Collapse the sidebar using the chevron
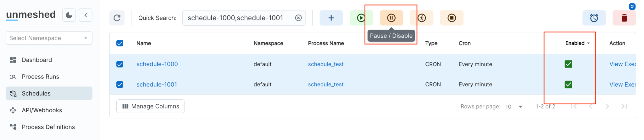 click(x=86, y=15)
